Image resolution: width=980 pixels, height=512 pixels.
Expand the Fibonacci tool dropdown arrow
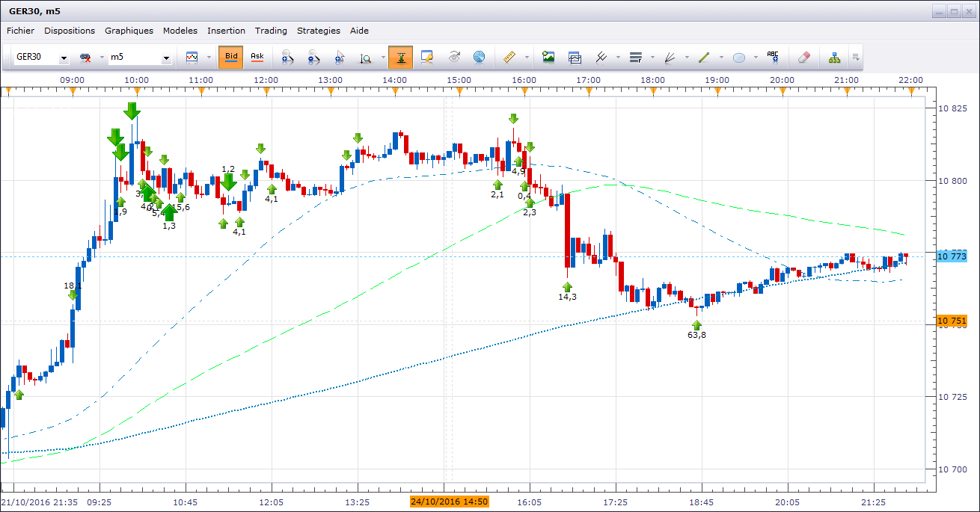point(652,58)
